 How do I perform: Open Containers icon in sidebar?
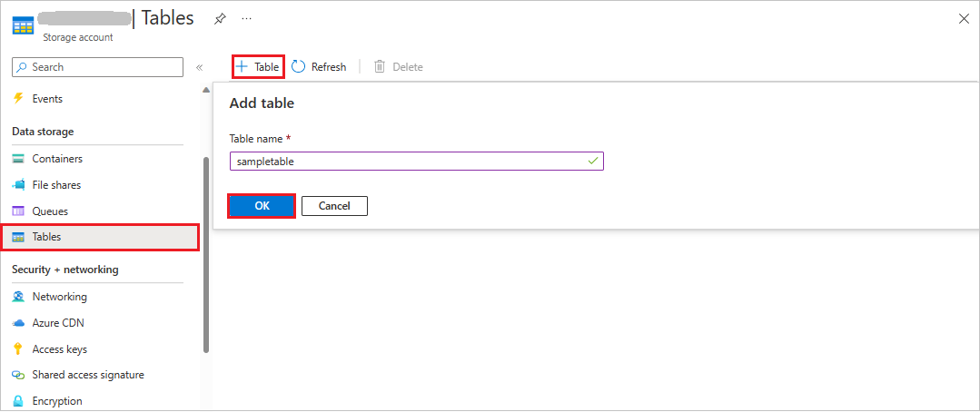[18, 159]
